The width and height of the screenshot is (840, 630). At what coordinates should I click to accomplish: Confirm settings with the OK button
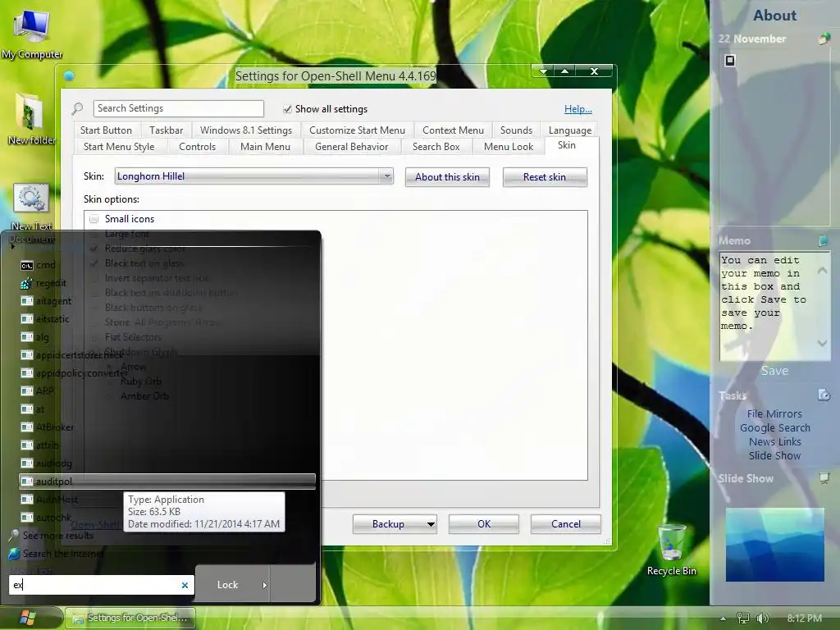(484, 524)
